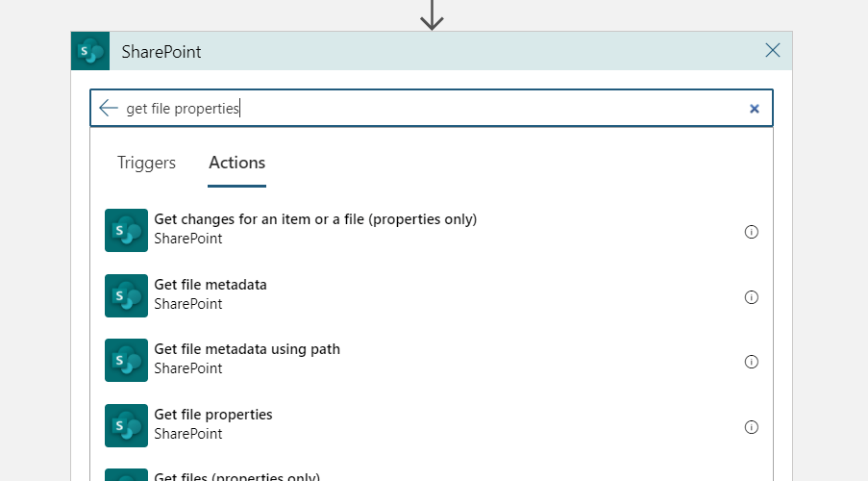Choose 'Get changes for an item or a file (properties only)'

[x=315, y=219]
